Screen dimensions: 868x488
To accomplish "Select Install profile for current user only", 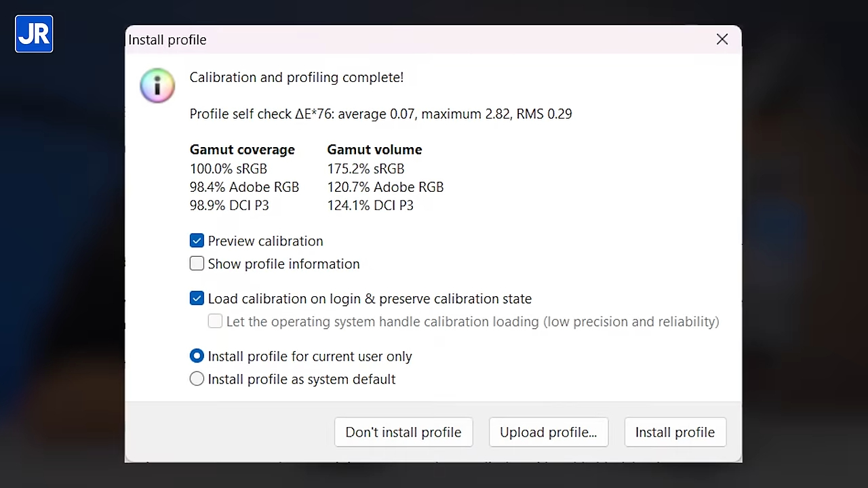I will (197, 356).
